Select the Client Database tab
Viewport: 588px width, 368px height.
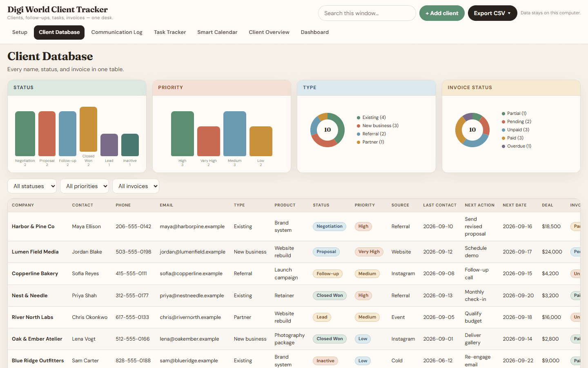tap(59, 32)
